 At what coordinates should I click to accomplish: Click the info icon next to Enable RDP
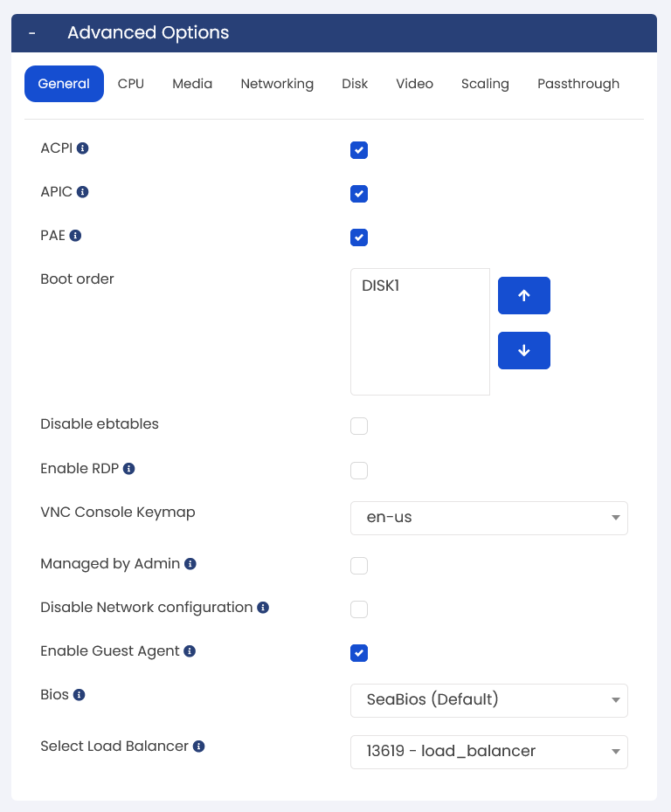pyautogui.click(x=129, y=469)
